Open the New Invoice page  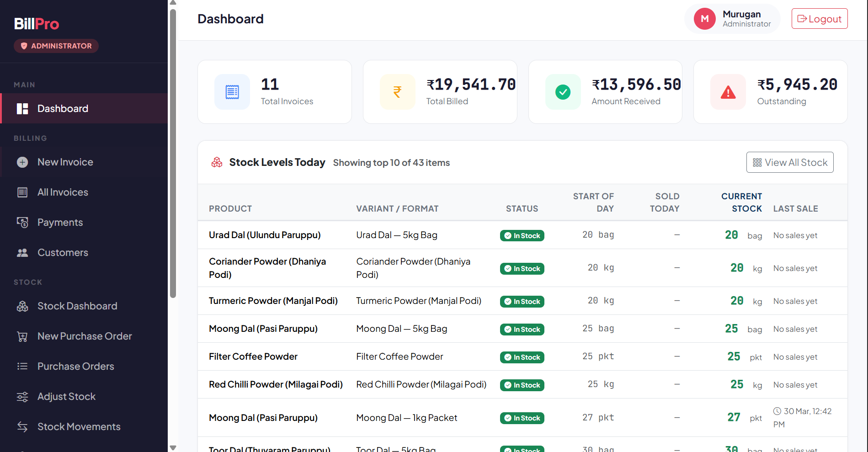(84, 162)
